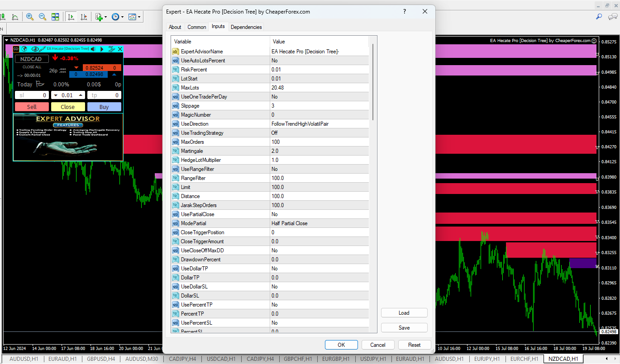Click the pencil icon on the EA Hecate panel
Image resolution: width=620 pixels, height=364 pixels.
pyautogui.click(x=43, y=49)
